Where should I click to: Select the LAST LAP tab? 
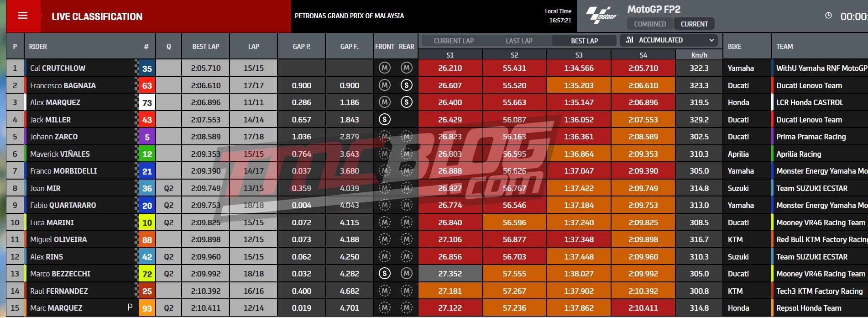coord(519,41)
